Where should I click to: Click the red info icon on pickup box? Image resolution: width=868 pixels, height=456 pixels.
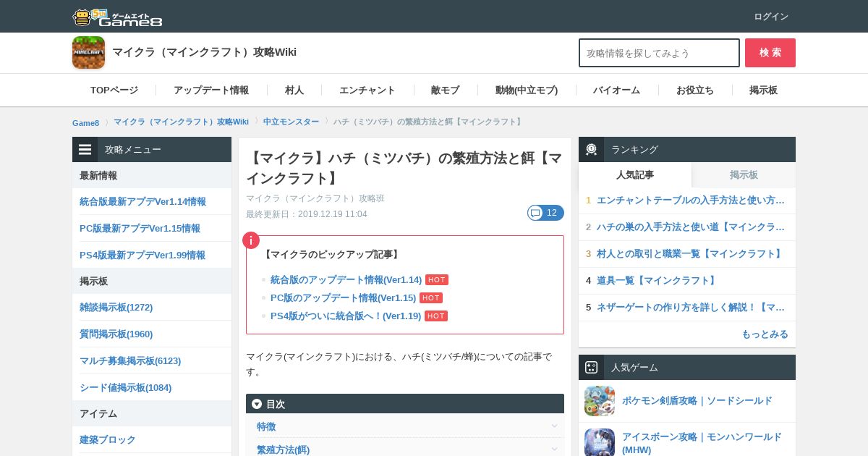point(250,240)
